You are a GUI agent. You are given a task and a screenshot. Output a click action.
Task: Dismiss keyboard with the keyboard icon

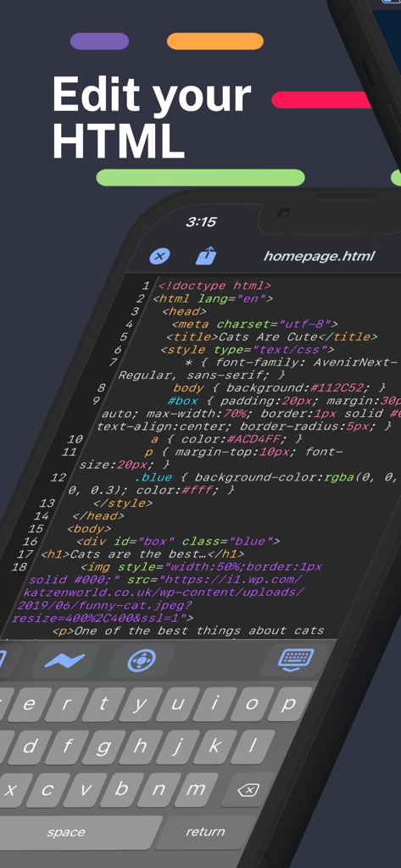[x=297, y=659]
